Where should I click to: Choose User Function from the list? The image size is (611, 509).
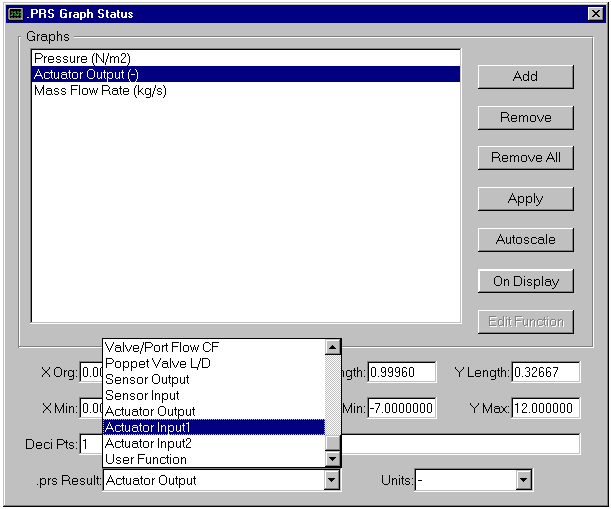214,459
